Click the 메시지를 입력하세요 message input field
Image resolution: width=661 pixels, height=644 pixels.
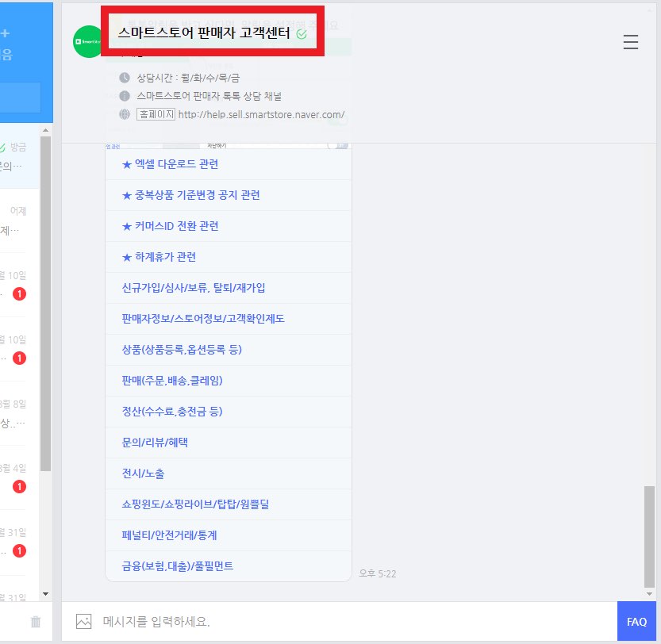pos(238,622)
